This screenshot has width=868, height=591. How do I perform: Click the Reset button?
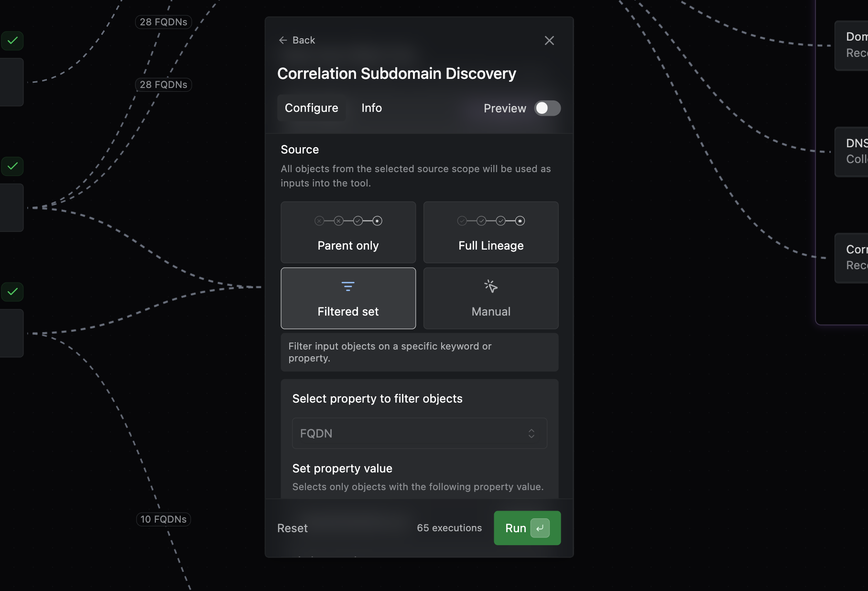(x=292, y=528)
